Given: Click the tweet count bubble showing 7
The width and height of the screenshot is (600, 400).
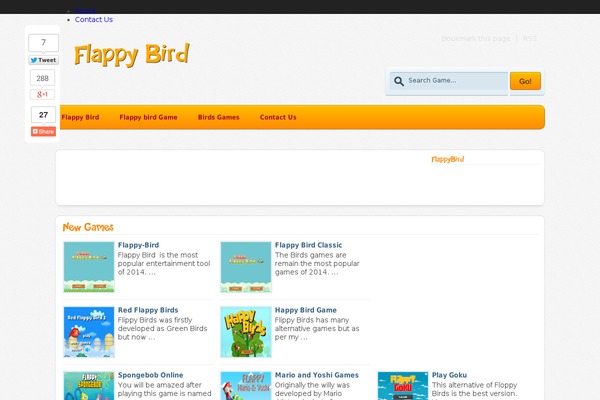Looking at the screenshot, I should pyautogui.click(x=43, y=42).
